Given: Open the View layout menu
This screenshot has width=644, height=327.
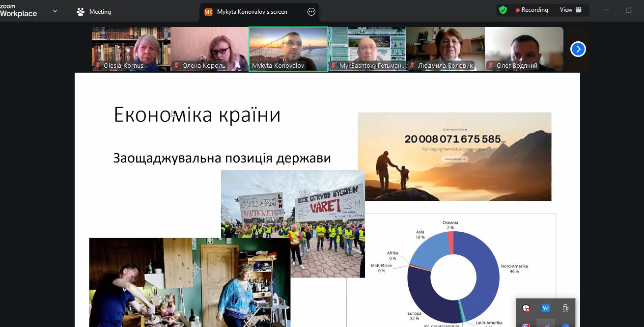Looking at the screenshot, I should click(x=570, y=10).
